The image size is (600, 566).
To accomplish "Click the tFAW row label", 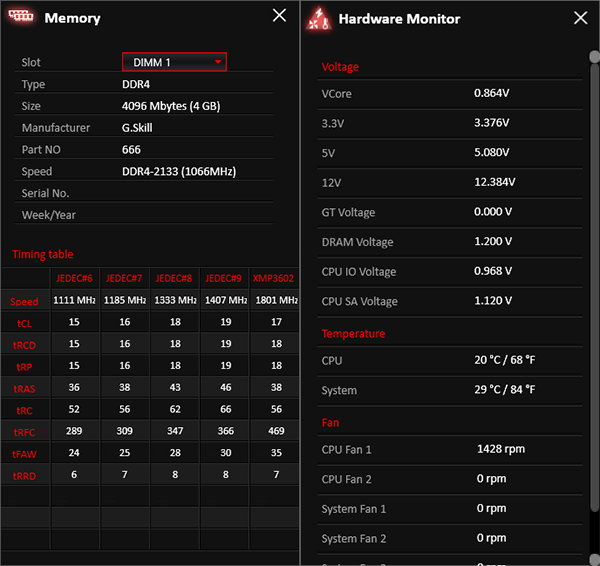I will pos(24,455).
